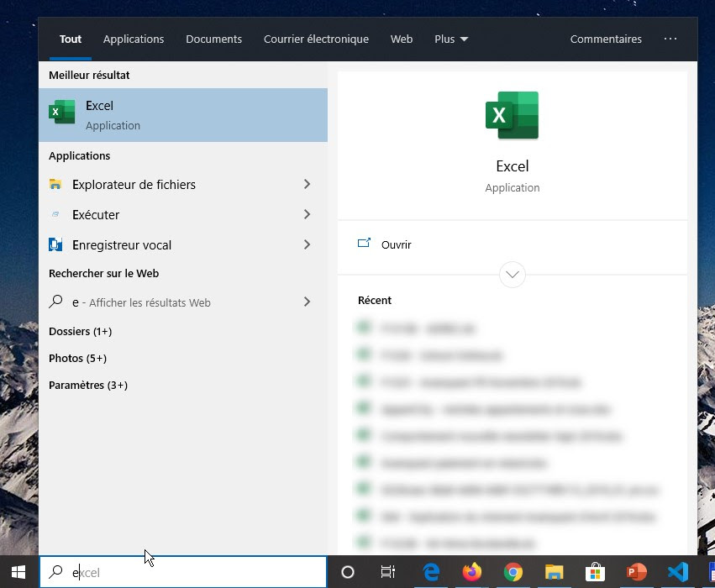Expand Explorateur de fichiers chevron arrow
The image size is (715, 588).
pyautogui.click(x=307, y=184)
